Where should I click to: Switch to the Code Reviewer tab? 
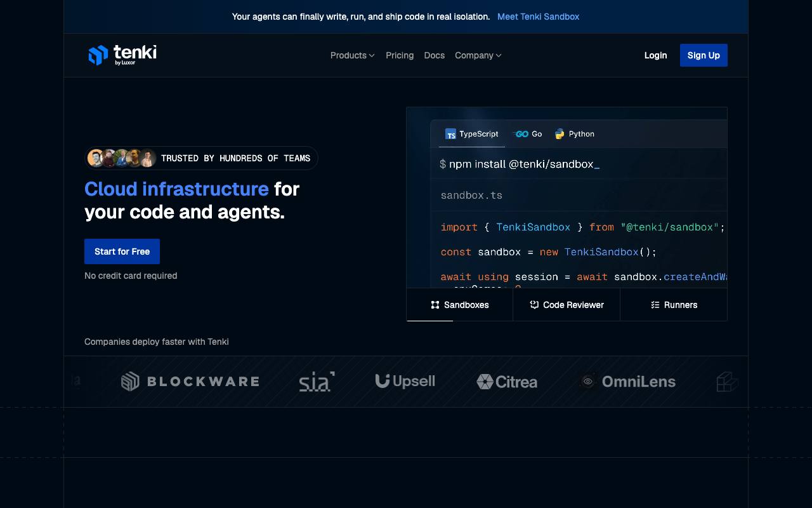click(x=566, y=305)
